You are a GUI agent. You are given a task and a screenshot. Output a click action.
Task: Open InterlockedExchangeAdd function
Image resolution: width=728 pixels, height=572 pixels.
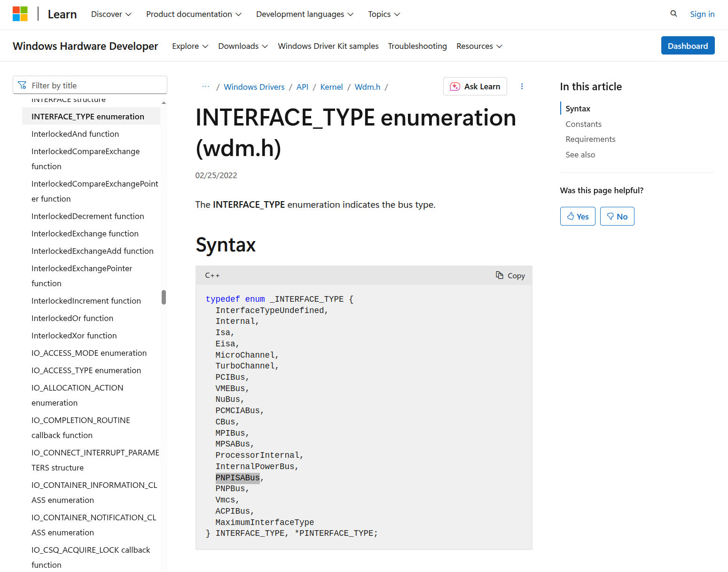(93, 251)
